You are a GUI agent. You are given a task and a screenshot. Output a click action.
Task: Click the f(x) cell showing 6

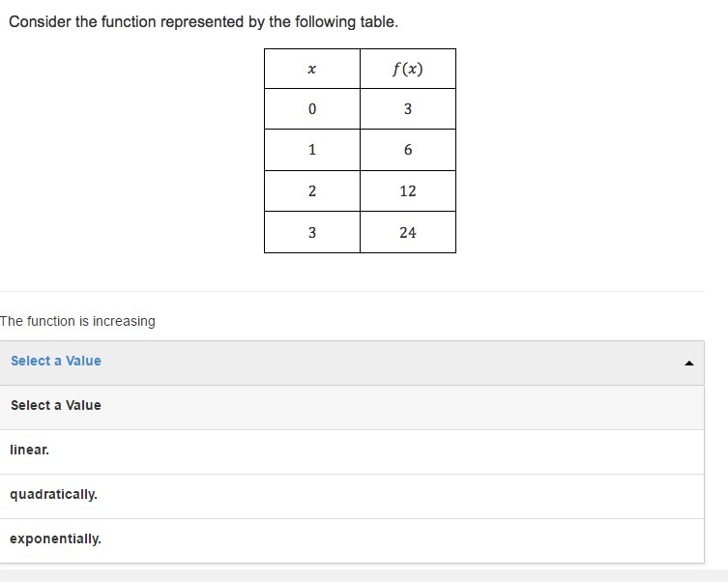point(408,150)
